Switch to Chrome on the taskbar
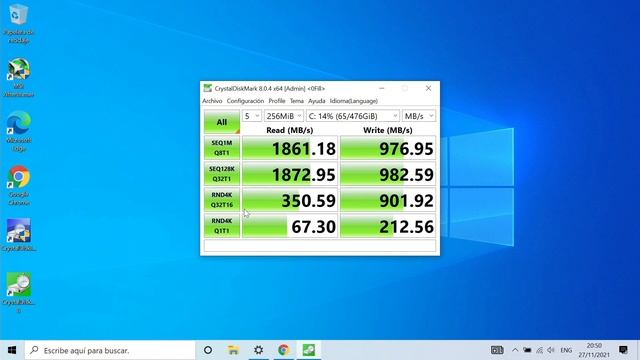Viewport: 640px width, 360px height. [x=284, y=350]
